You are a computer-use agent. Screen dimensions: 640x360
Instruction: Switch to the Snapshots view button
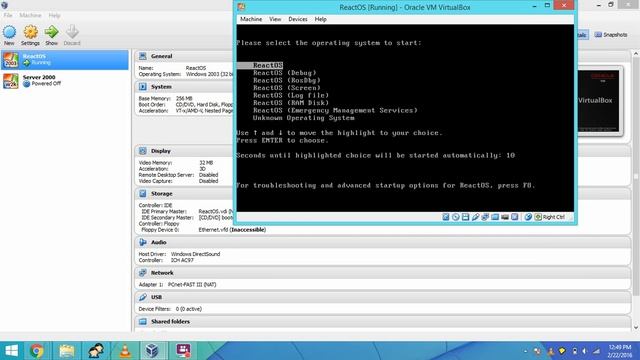click(611, 35)
